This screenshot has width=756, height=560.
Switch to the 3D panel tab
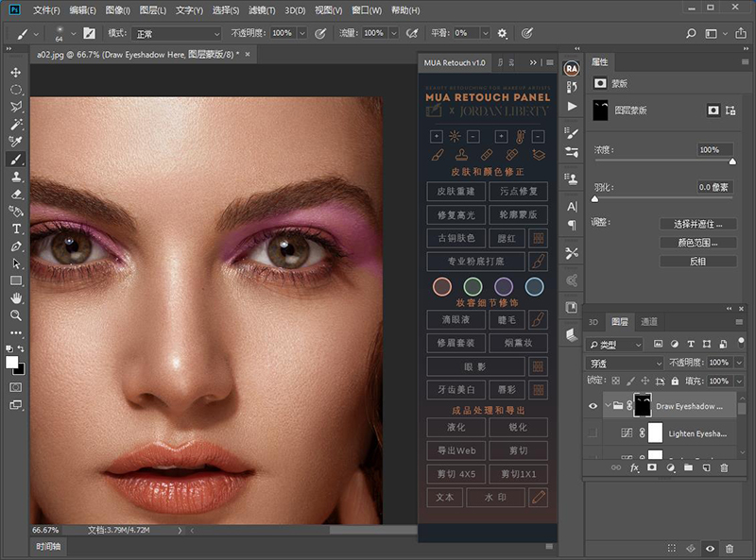593,322
